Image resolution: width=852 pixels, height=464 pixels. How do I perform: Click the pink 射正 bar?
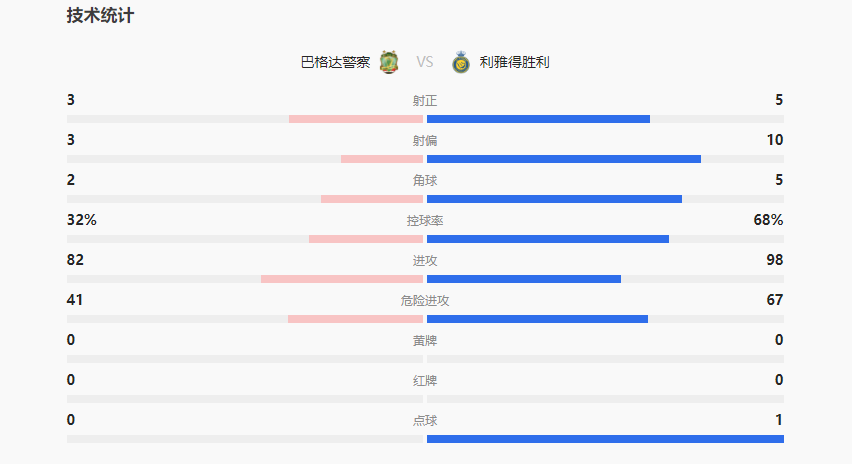click(356, 119)
